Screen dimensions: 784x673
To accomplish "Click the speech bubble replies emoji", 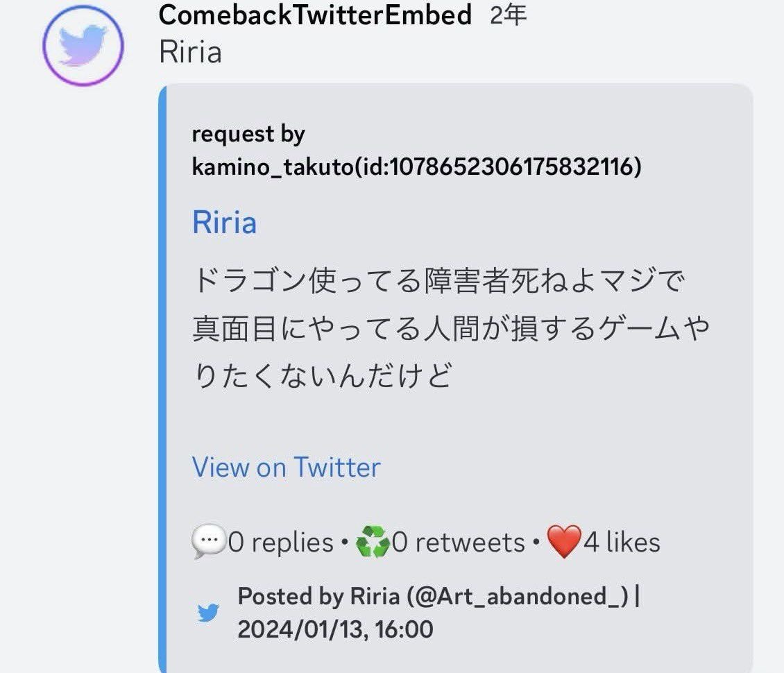I will [208, 542].
